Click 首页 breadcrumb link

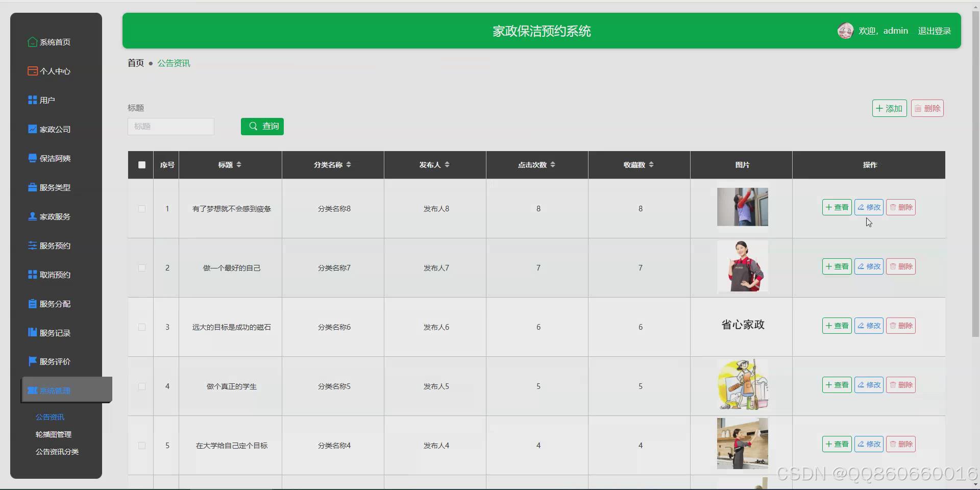[136, 63]
